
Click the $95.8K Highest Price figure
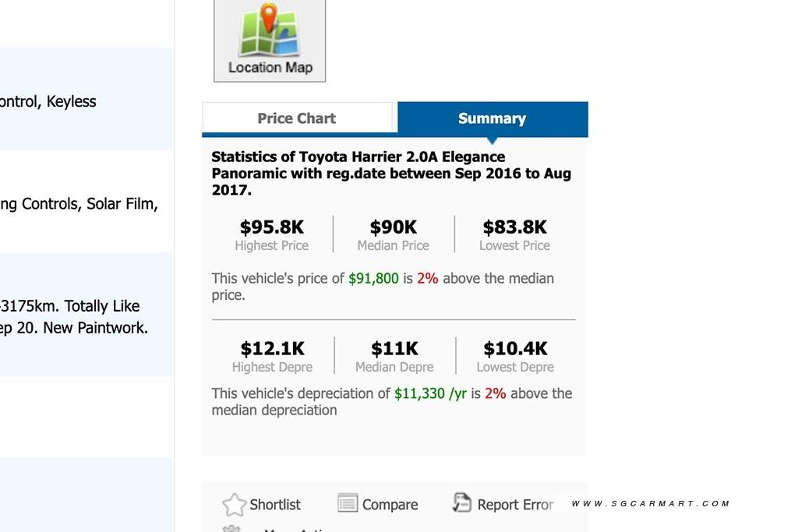(x=272, y=227)
